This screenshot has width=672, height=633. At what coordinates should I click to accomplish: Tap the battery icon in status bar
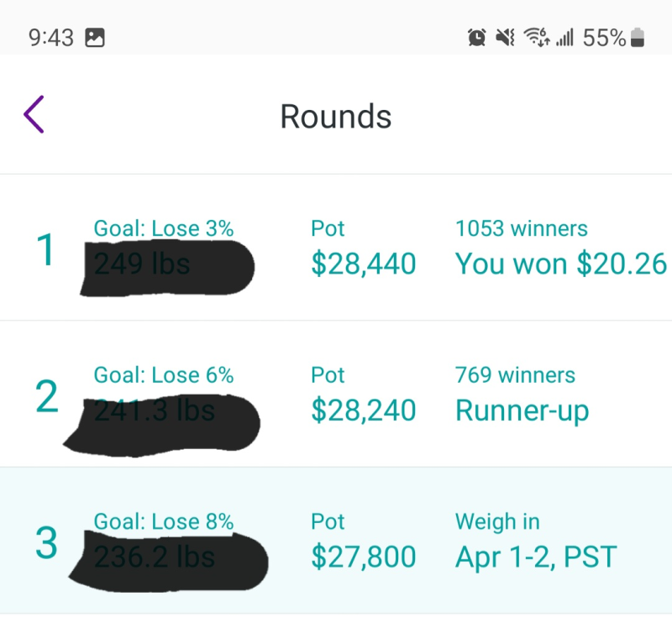click(638, 37)
